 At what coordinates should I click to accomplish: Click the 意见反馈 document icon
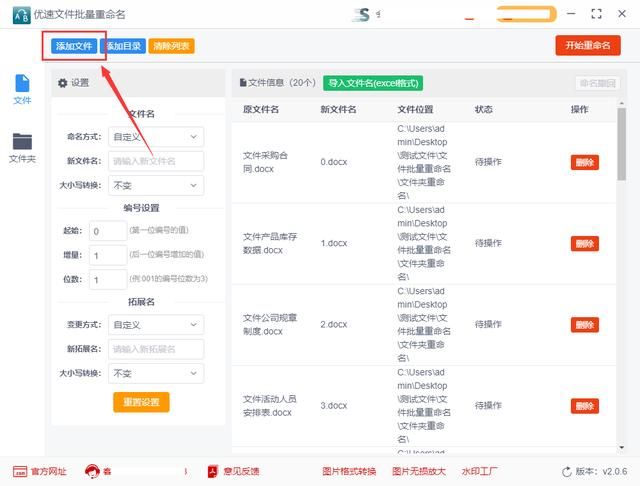coord(213,472)
